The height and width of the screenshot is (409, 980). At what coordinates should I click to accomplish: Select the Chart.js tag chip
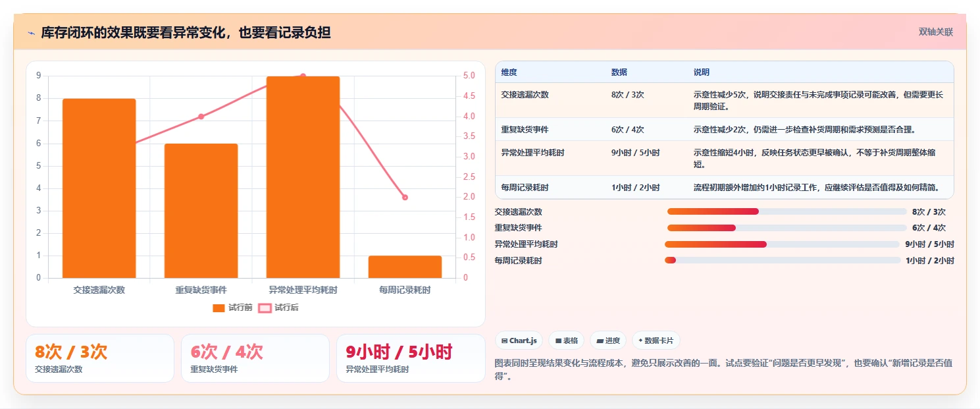pyautogui.click(x=519, y=341)
